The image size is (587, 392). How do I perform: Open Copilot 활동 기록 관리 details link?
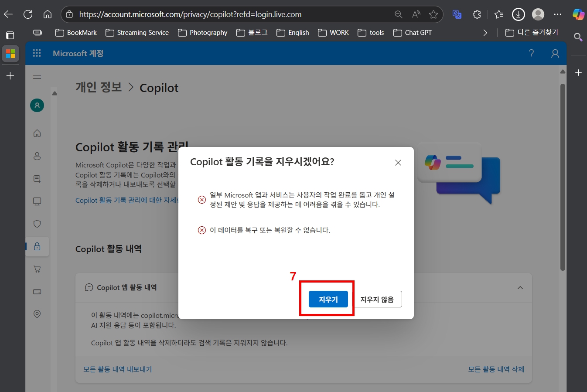tap(127, 200)
